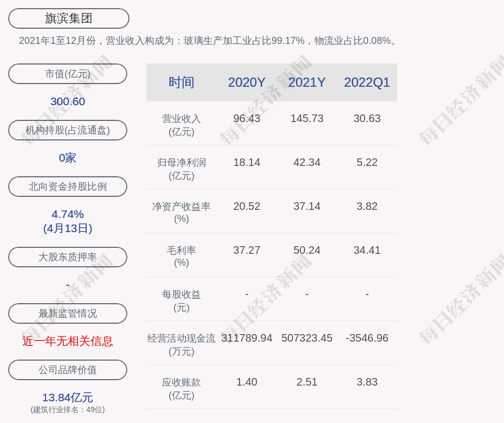Click the 公司品牌价值 label pill
The image size is (504, 423).
[68, 370]
